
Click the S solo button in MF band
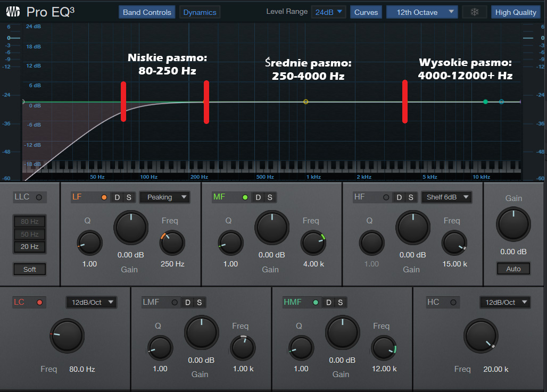pyautogui.click(x=270, y=197)
